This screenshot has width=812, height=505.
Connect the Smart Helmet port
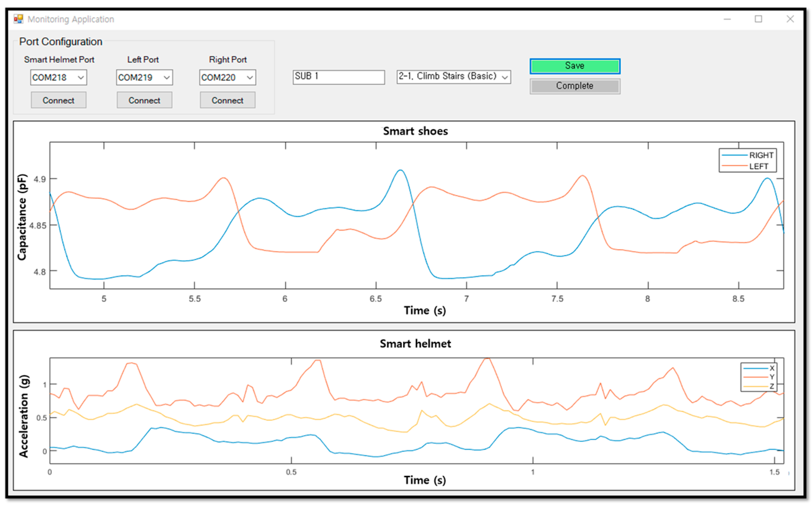point(58,100)
